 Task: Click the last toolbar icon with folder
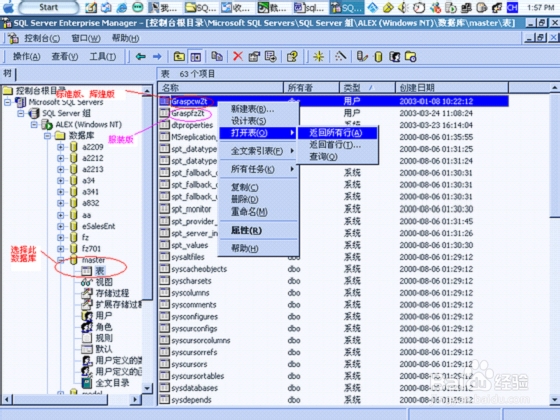411,56
